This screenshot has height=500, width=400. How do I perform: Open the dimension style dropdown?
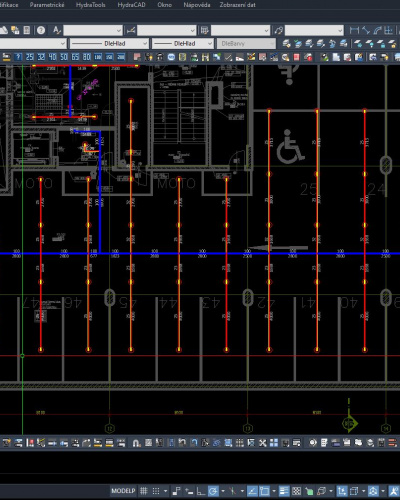pos(167,31)
